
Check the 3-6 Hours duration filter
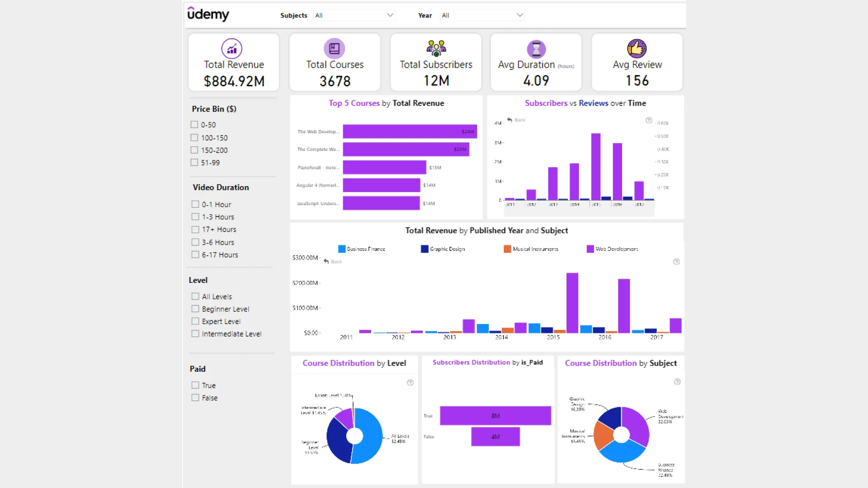pyautogui.click(x=195, y=242)
